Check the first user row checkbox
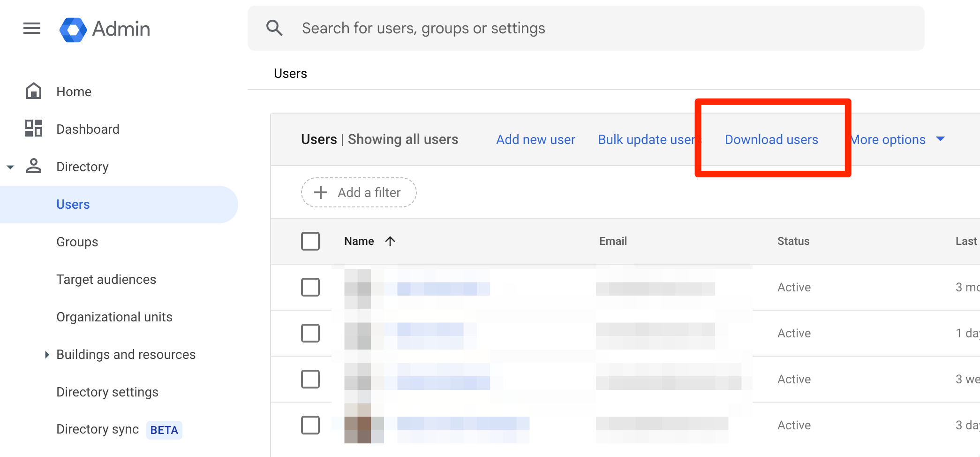The width and height of the screenshot is (980, 457). 310,287
